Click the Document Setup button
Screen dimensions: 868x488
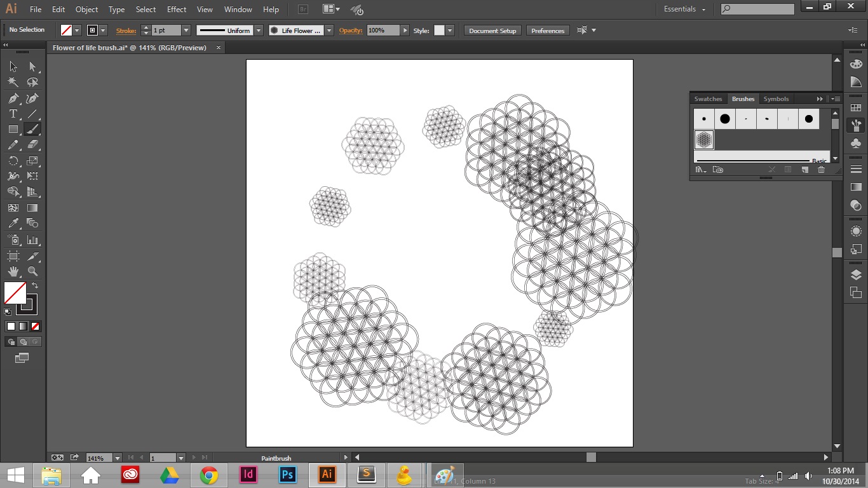(x=492, y=30)
